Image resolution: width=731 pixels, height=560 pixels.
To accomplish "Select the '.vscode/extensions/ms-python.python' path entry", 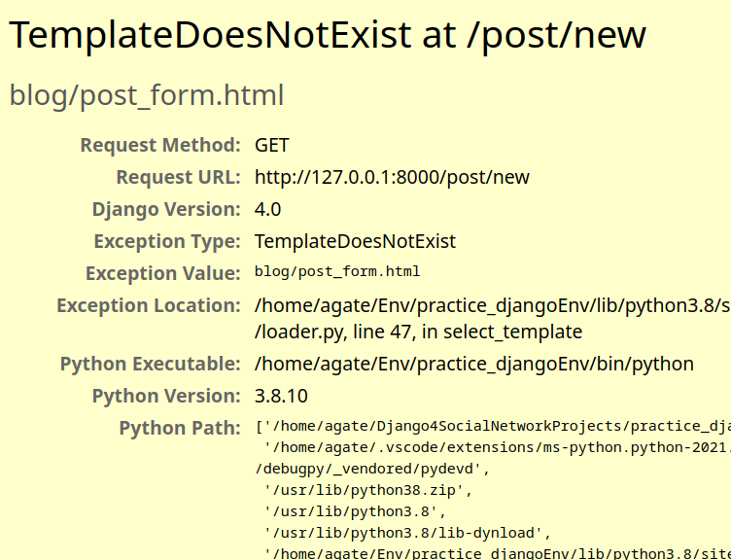I will coord(497,447).
